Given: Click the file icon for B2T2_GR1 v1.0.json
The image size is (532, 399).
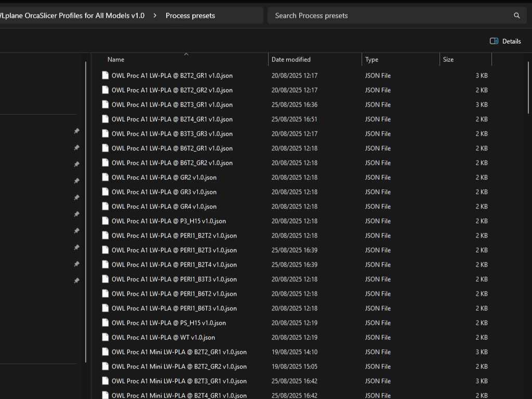Looking at the screenshot, I should pyautogui.click(x=105, y=75).
